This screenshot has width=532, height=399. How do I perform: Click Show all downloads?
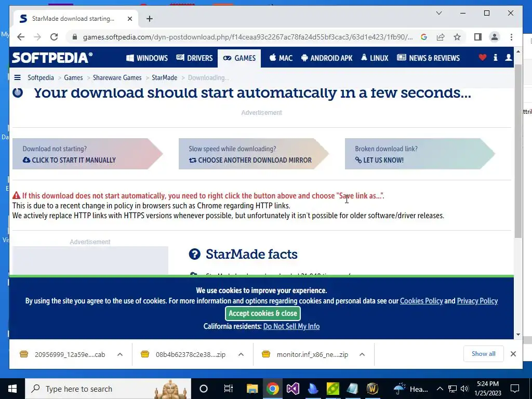(x=484, y=354)
